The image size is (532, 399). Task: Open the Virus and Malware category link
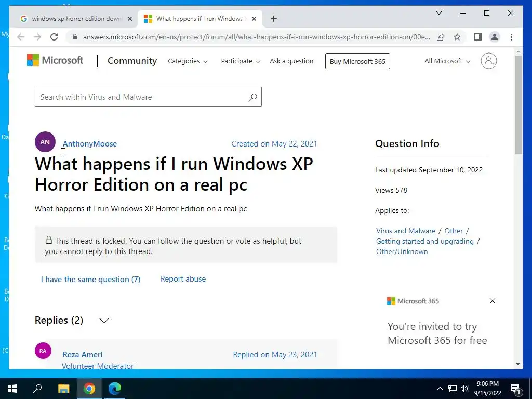tap(405, 231)
